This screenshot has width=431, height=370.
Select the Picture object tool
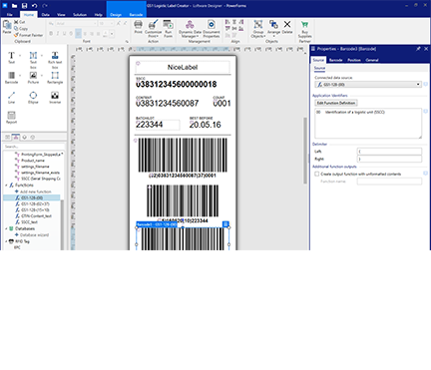tap(33, 77)
